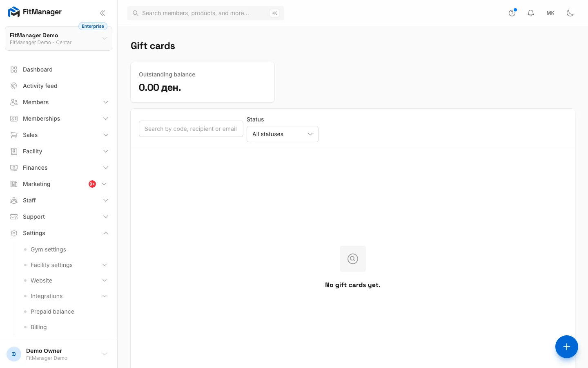
Task: Click the Activity feed fingerprint icon
Action: [14, 86]
